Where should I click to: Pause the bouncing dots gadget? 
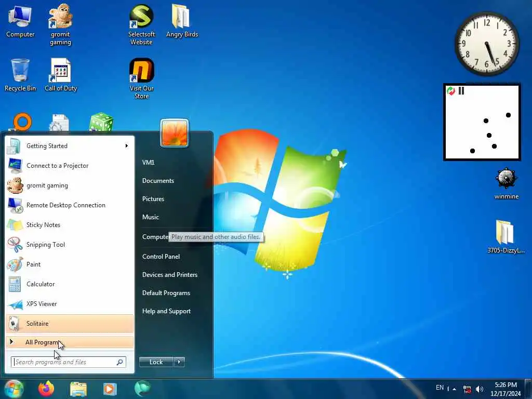click(x=461, y=90)
